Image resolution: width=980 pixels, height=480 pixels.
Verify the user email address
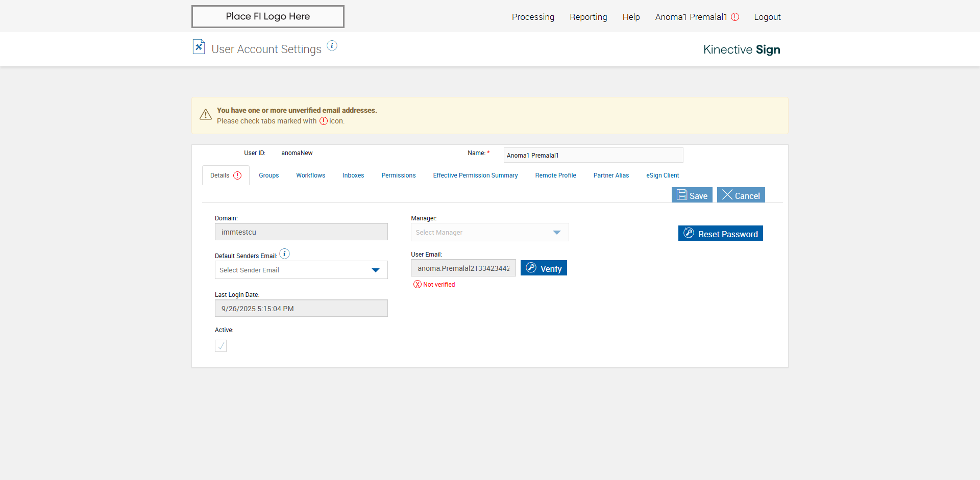pyautogui.click(x=544, y=268)
